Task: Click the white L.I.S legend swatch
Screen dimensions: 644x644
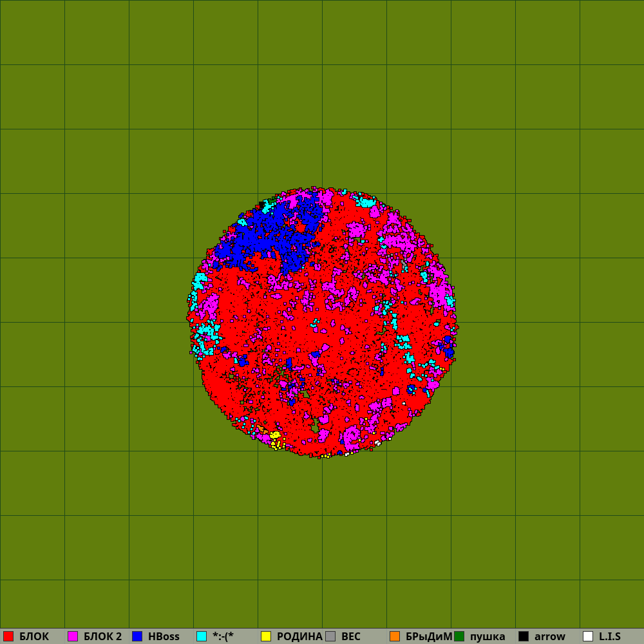Action: click(x=588, y=636)
